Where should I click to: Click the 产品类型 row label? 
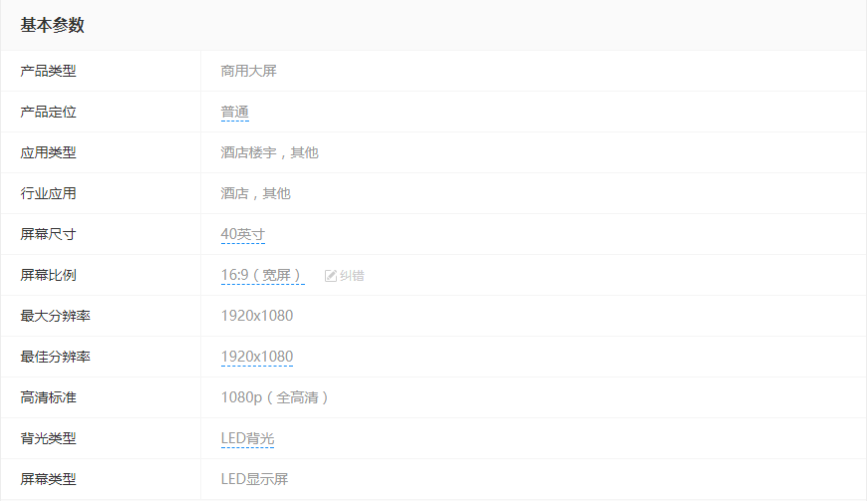click(48, 72)
